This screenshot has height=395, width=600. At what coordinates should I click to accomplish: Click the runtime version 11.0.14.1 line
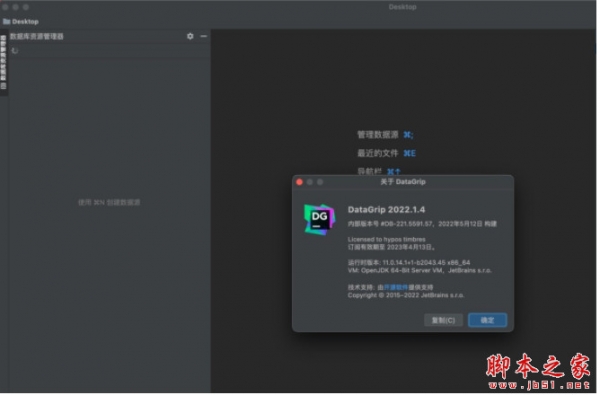409,263
